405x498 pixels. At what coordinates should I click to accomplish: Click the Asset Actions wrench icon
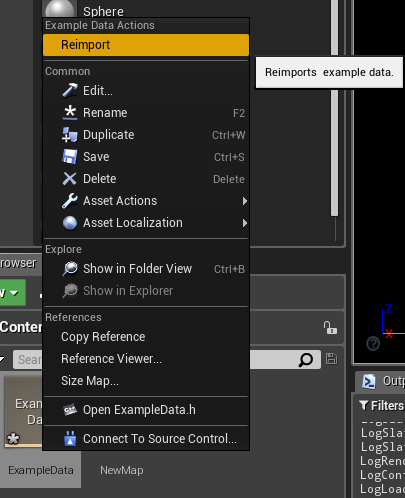point(70,201)
